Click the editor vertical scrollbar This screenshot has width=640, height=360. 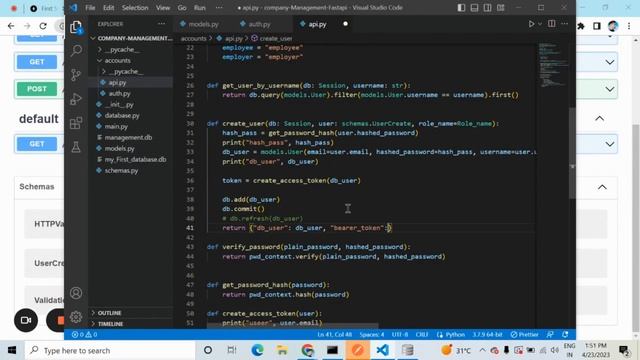pos(572,153)
